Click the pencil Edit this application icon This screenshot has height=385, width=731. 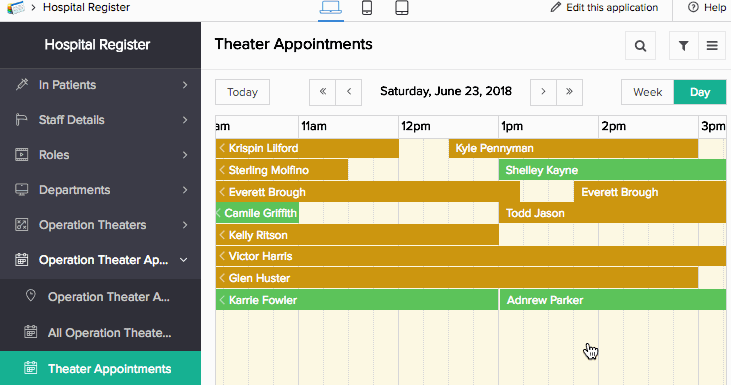point(555,7)
